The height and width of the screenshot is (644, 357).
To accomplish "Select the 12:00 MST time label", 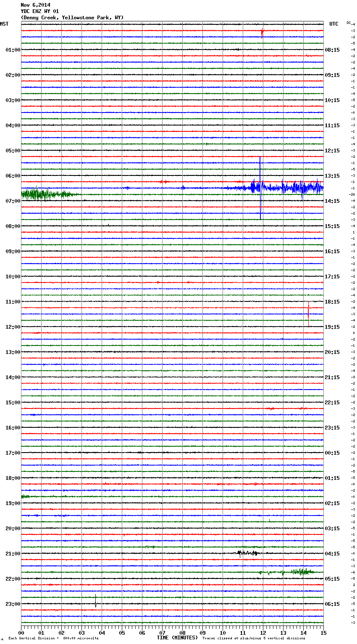I will click(13, 327).
